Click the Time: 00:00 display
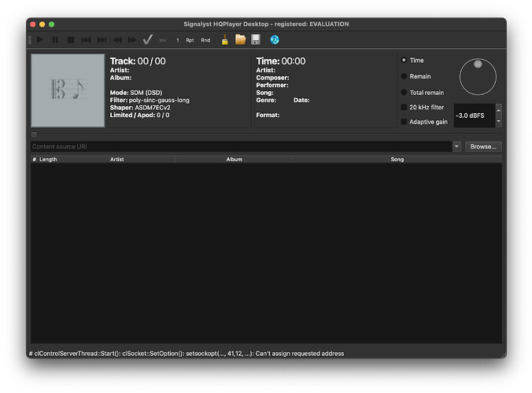 (281, 61)
